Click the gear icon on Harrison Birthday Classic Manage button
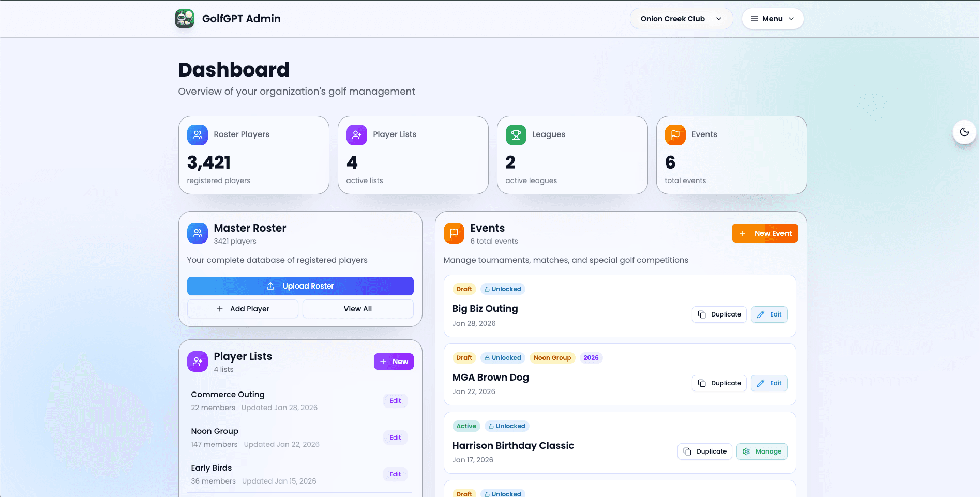This screenshot has width=980, height=497. [746, 451]
